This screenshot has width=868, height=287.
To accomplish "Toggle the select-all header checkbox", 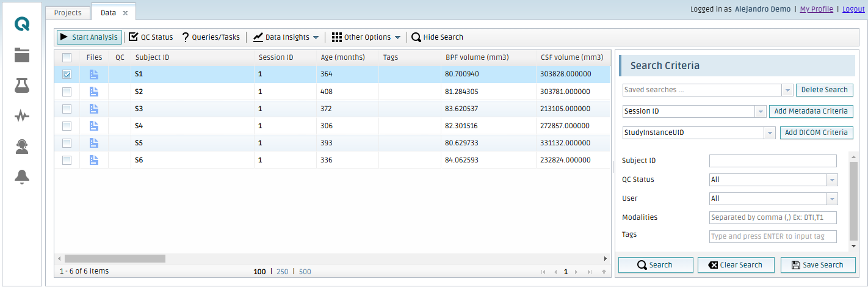I will (x=67, y=57).
